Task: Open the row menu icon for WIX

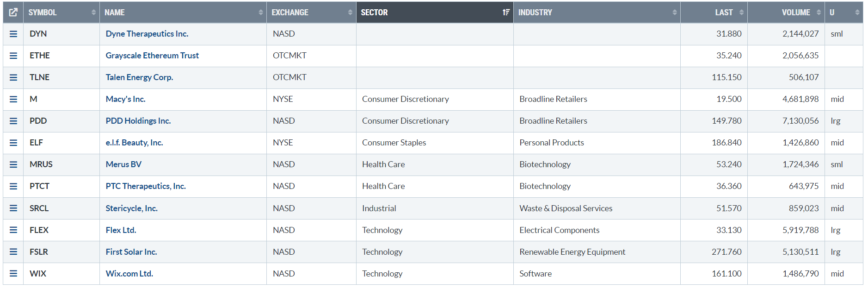Action: click(13, 274)
